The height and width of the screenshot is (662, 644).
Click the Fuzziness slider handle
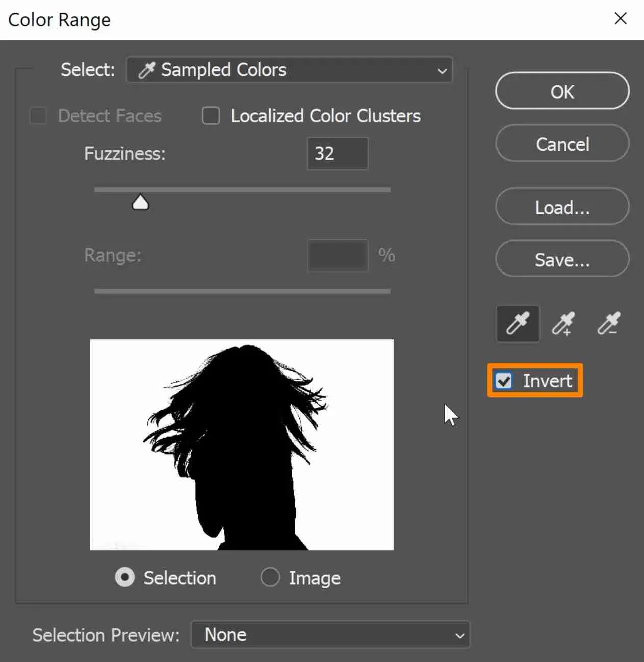[x=140, y=203]
